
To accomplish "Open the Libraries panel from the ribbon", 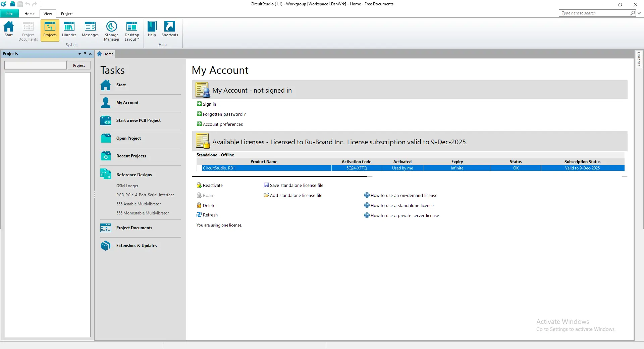I will (69, 29).
